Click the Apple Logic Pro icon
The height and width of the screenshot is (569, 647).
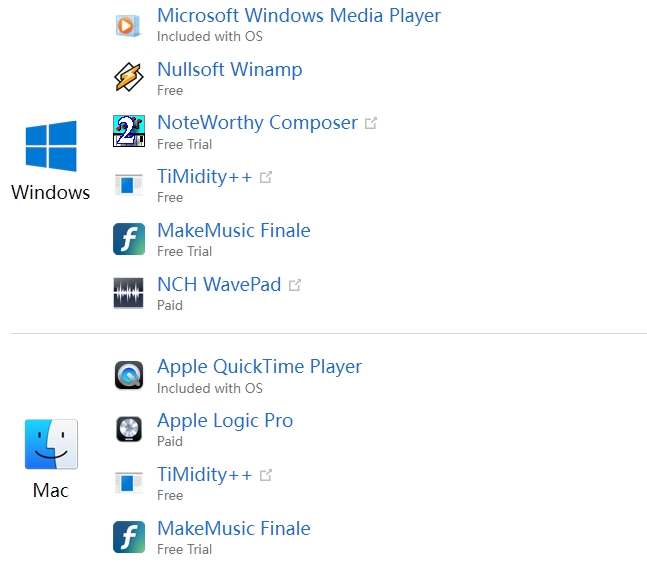coord(129,429)
